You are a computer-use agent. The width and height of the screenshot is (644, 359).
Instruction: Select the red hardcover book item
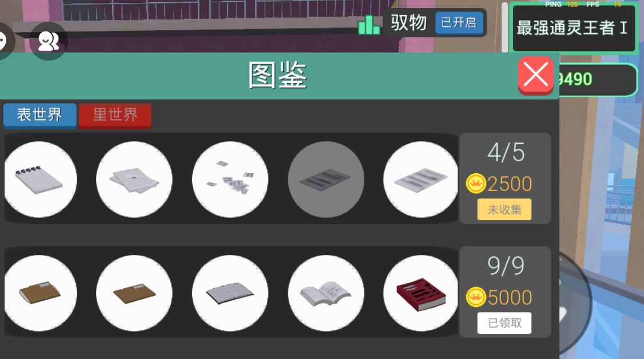click(x=420, y=293)
